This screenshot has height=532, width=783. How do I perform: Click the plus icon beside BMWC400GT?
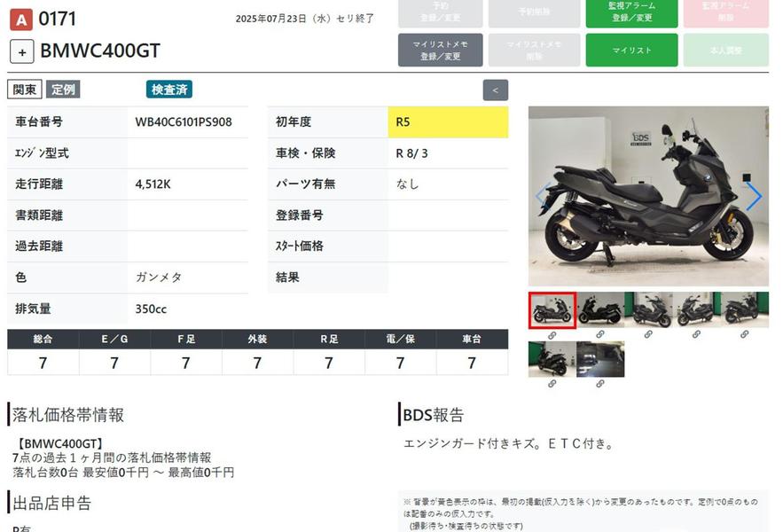click(22, 51)
